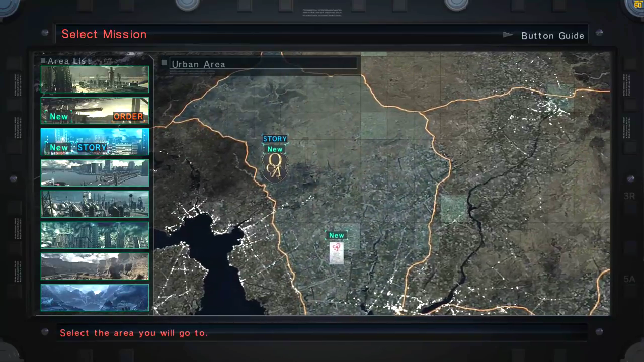Click the ORDER badge on the second thumbnail
Image resolution: width=644 pixels, height=362 pixels.
[128, 116]
